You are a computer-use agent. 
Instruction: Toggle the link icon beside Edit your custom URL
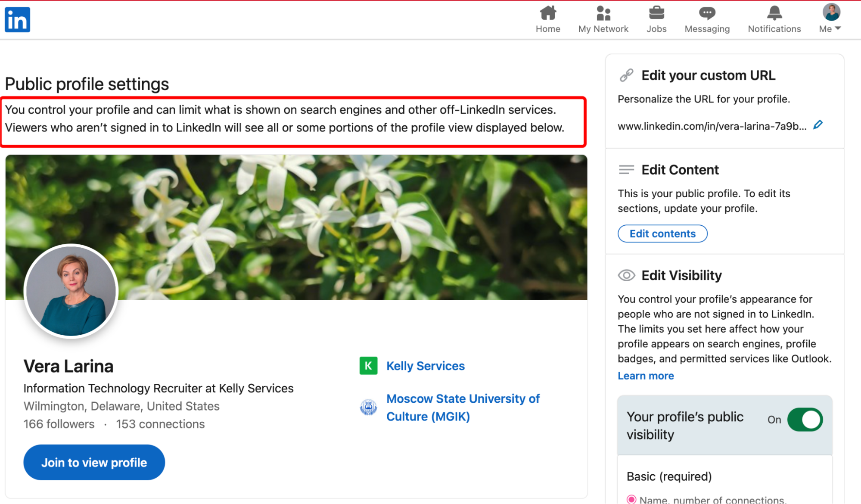[x=627, y=75]
